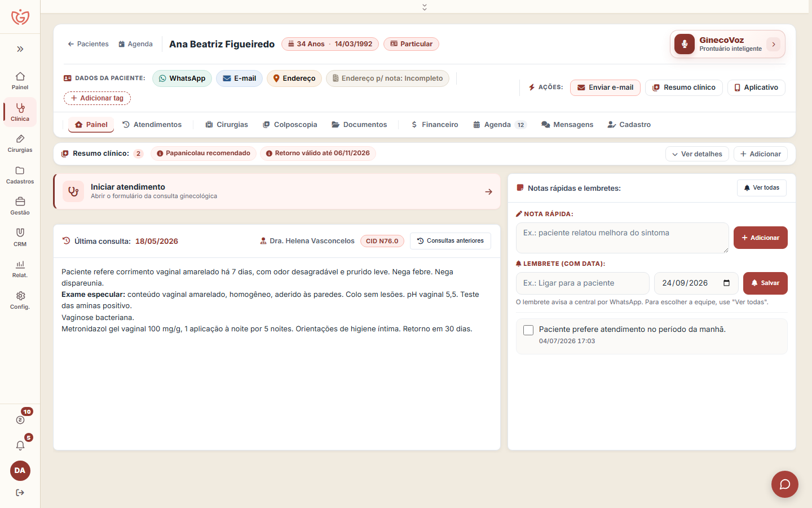
Task: Expand the sidebar with the double-chevron
Action: click(x=20, y=49)
